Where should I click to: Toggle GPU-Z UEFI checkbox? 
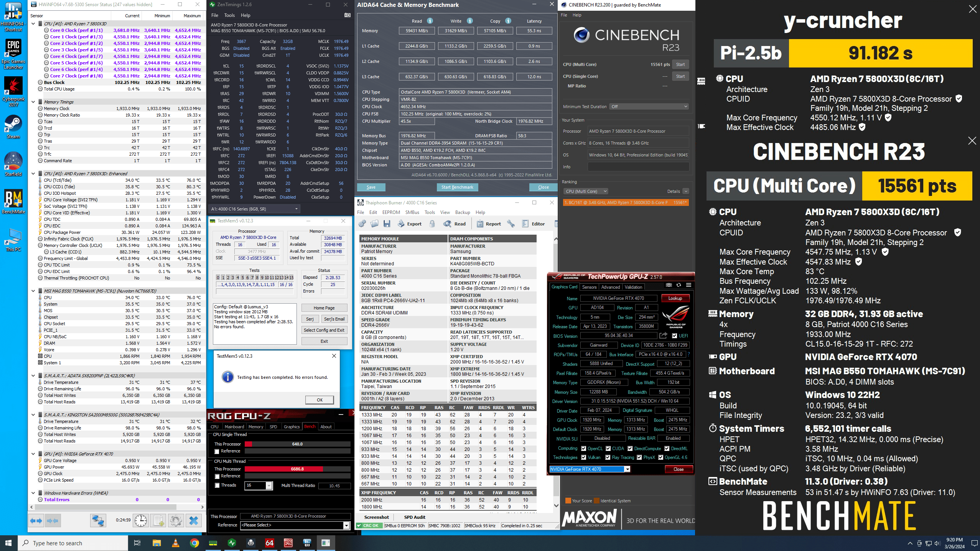[x=674, y=336]
